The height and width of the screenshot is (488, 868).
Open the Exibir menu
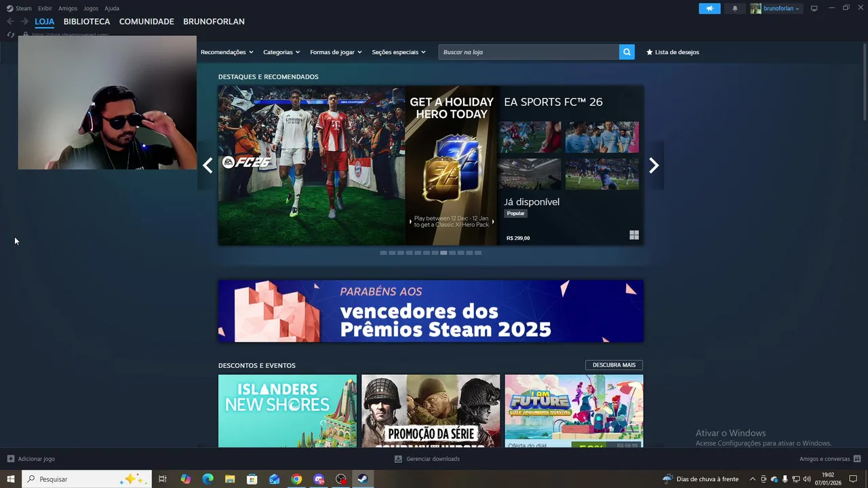click(x=45, y=8)
